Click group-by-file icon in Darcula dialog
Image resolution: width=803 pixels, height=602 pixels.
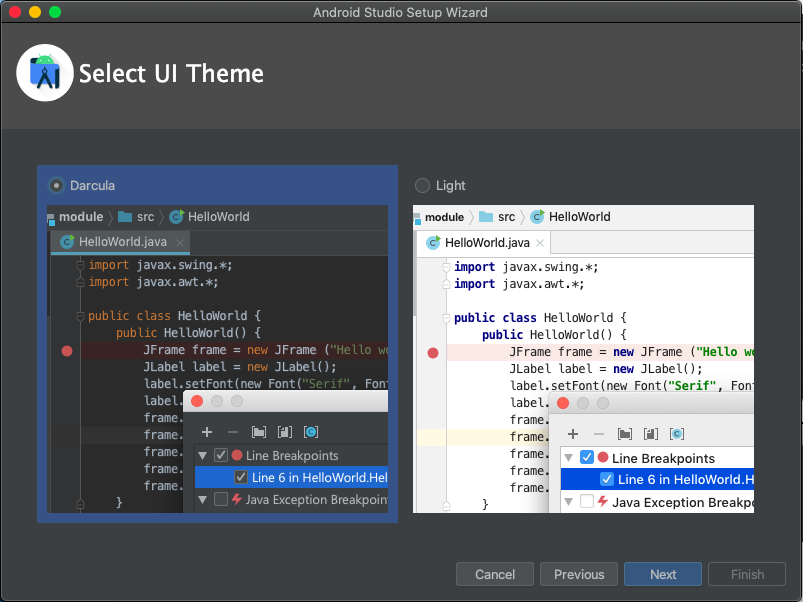285,432
